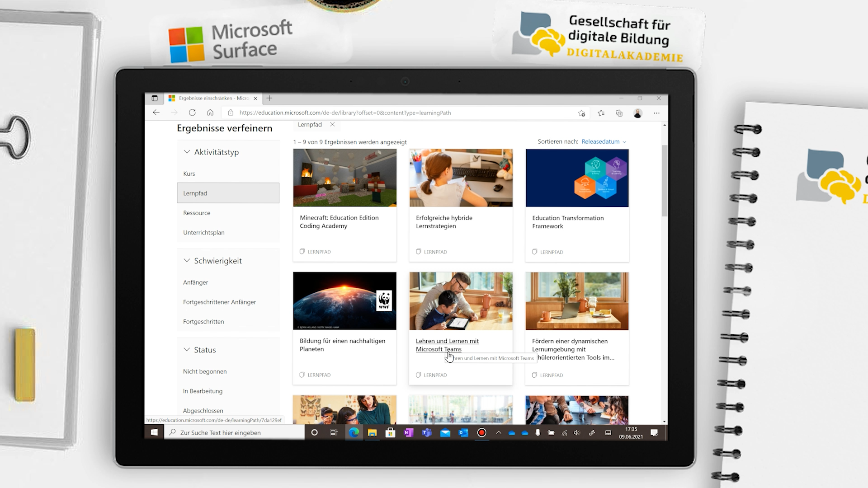This screenshot has width=868, height=488.
Task: Launch OneNote from the taskbar
Action: pyautogui.click(x=409, y=432)
